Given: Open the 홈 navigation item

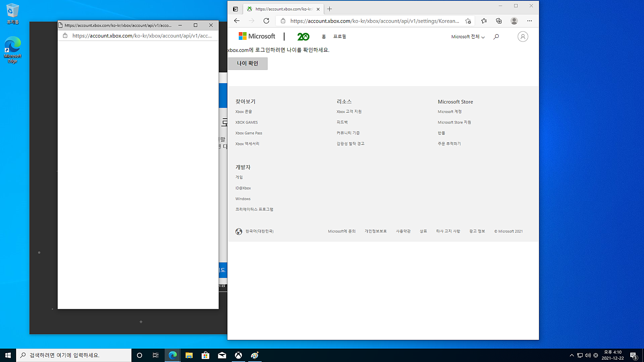Looking at the screenshot, I should (324, 37).
